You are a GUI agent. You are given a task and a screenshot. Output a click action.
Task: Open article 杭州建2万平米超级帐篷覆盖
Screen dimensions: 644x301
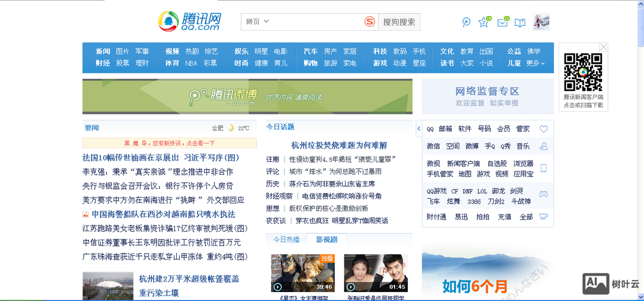click(x=189, y=279)
